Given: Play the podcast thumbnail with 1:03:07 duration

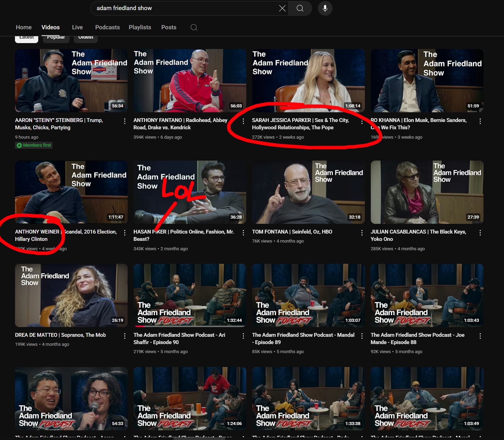Looking at the screenshot, I should click(309, 295).
